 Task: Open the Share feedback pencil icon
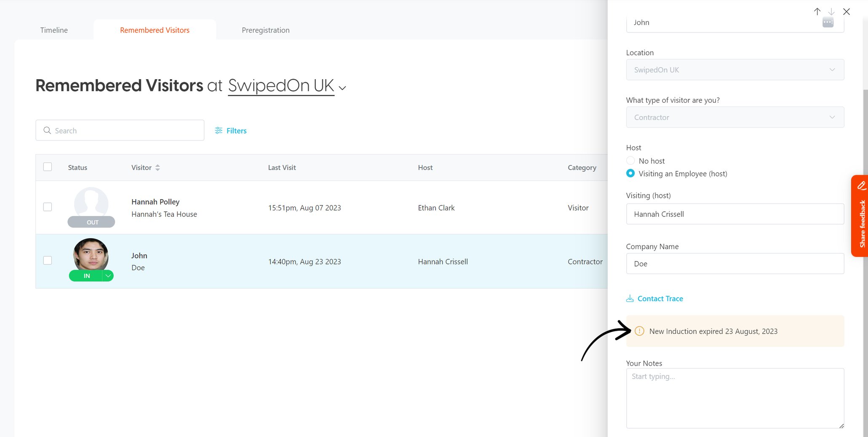click(x=861, y=185)
